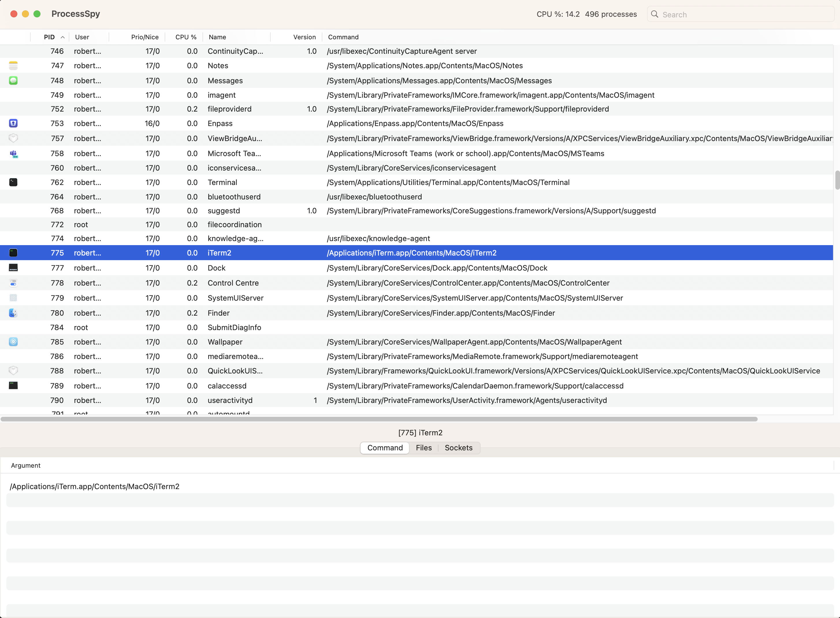840x618 pixels.
Task: Click the Control Centre icon in row 778
Action: 13,283
